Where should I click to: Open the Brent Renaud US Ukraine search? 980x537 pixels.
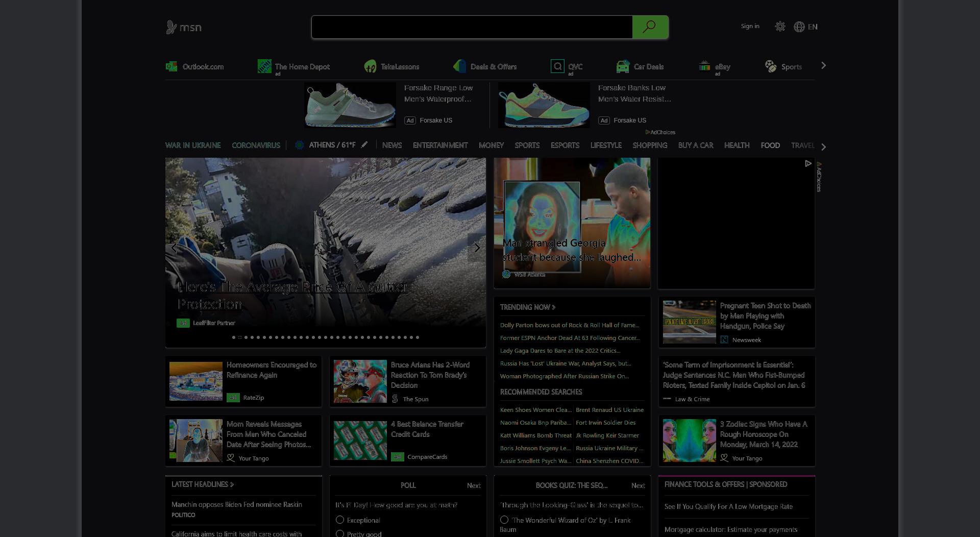pos(609,410)
